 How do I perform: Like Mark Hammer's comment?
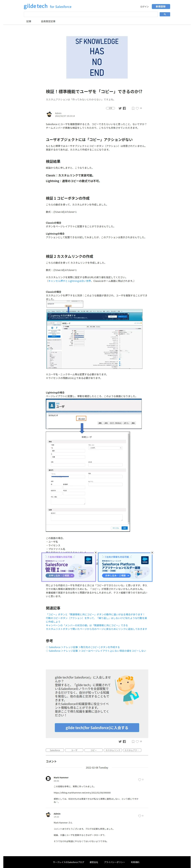(x=140, y=779)
